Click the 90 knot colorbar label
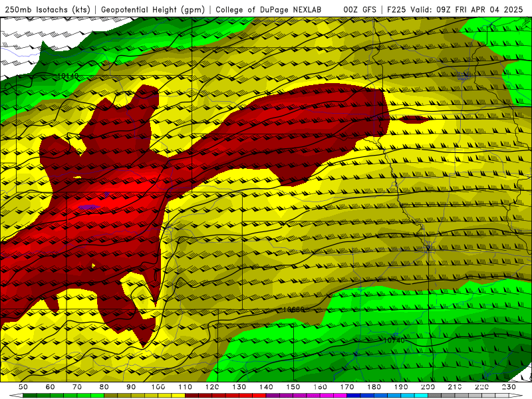This screenshot has width=532, height=399. tap(131, 387)
